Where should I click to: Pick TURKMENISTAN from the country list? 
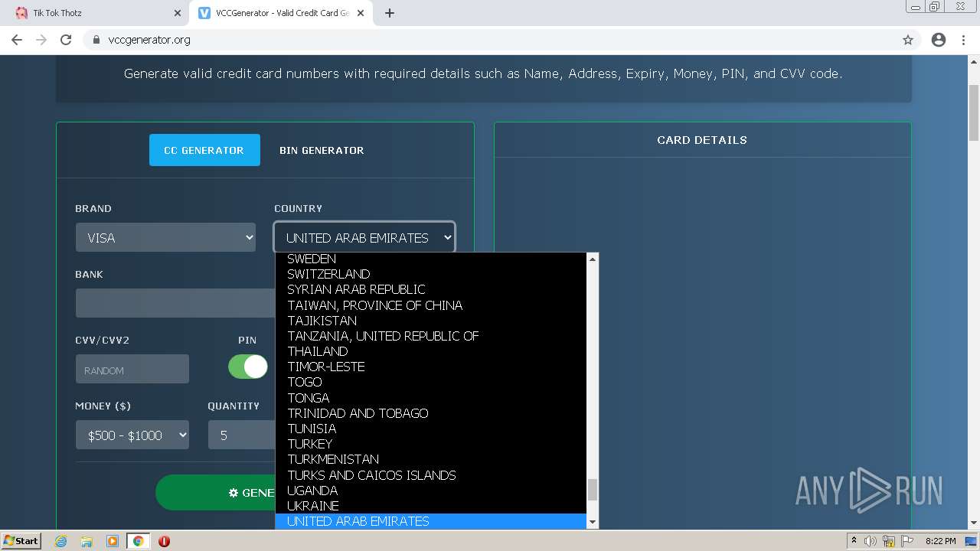pyautogui.click(x=431, y=459)
